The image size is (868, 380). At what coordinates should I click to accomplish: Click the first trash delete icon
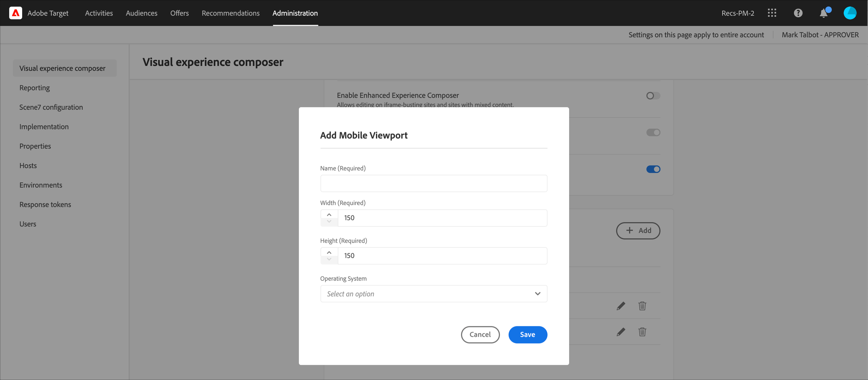(x=642, y=306)
